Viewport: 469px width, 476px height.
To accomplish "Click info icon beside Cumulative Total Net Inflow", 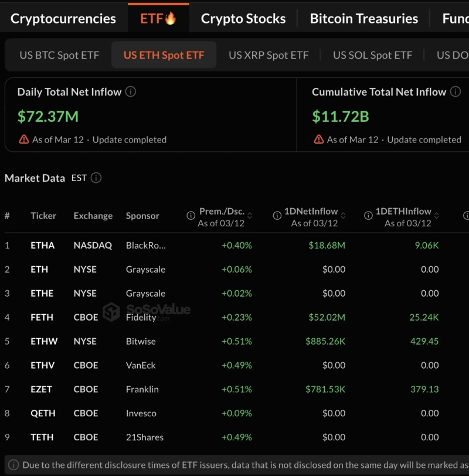I will [456, 92].
